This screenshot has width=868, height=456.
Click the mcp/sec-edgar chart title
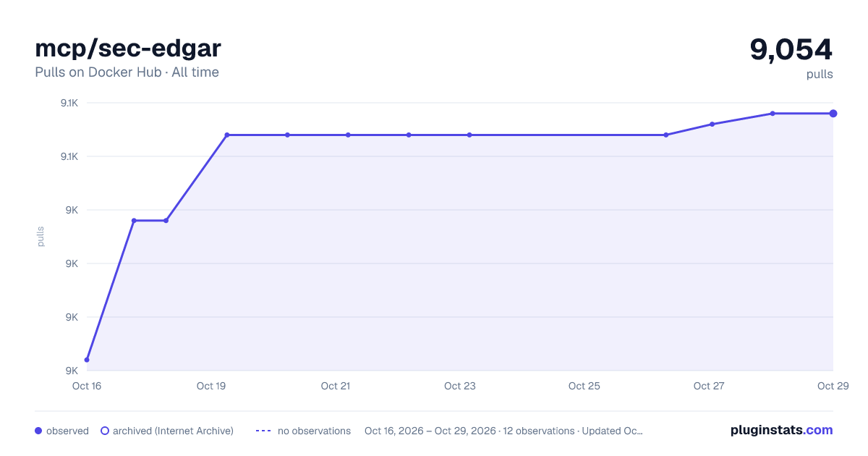click(128, 48)
